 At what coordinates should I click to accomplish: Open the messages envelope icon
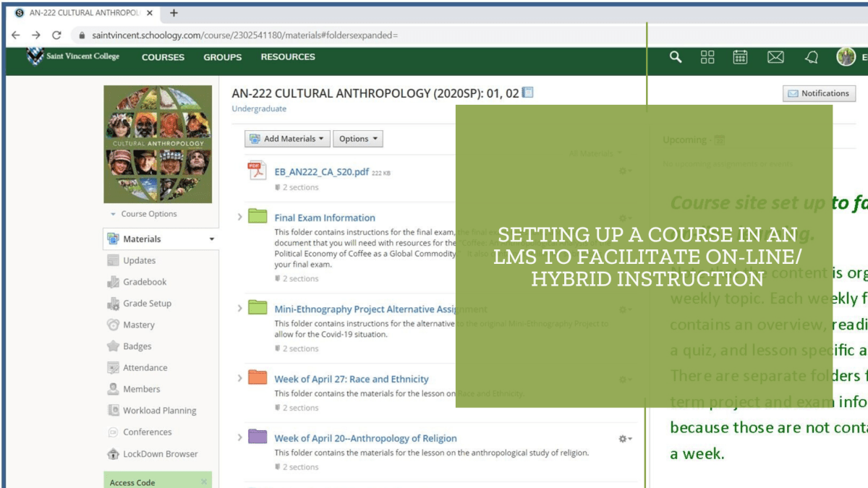775,56
